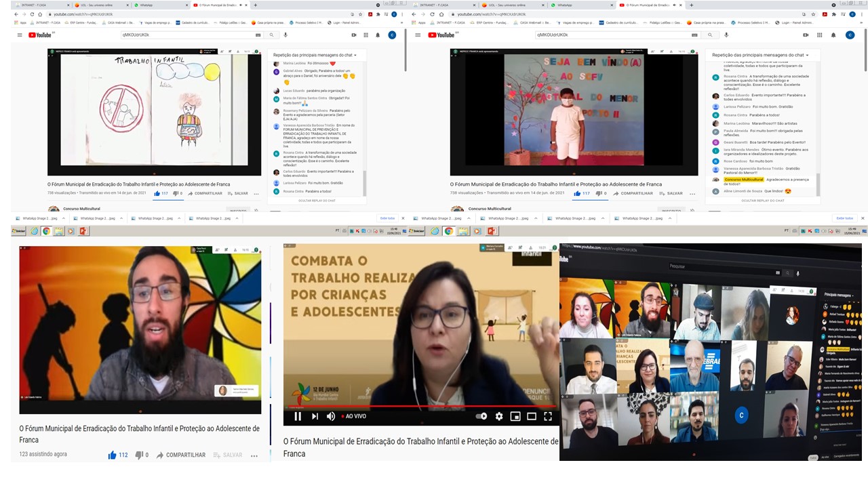Viewport: 868px width, 488px height.
Task: Like the video showing 117 in top-right screenshot
Action: coord(582,193)
